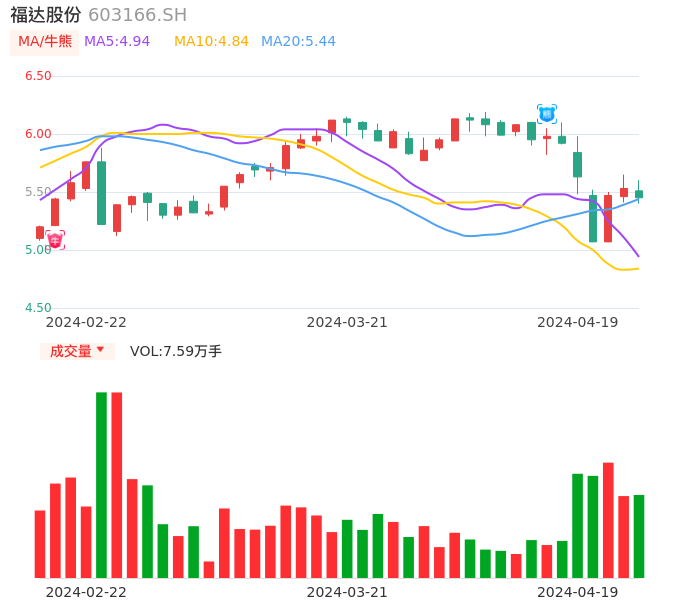The width and height of the screenshot is (686, 606).
Task: Click the red bull signal marker icon
Action: 55,240
